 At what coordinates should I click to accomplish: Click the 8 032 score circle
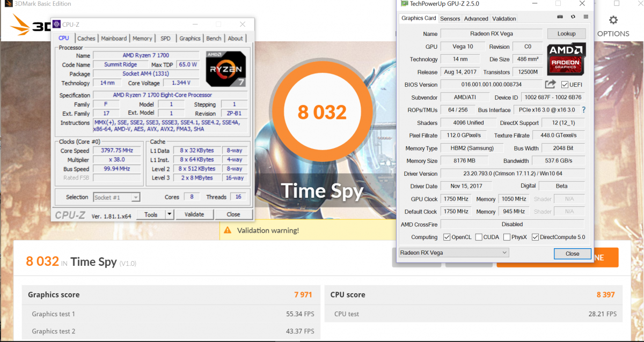tap(322, 112)
